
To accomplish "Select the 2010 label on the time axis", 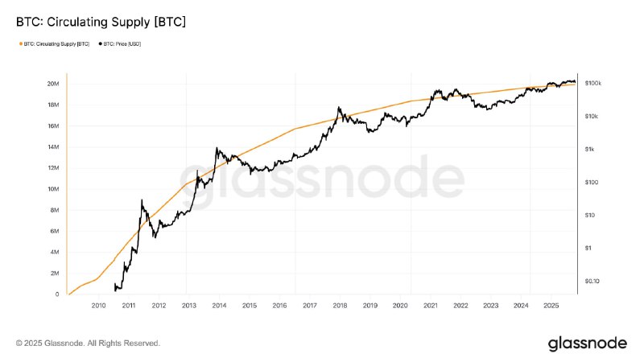I will 99,306.
